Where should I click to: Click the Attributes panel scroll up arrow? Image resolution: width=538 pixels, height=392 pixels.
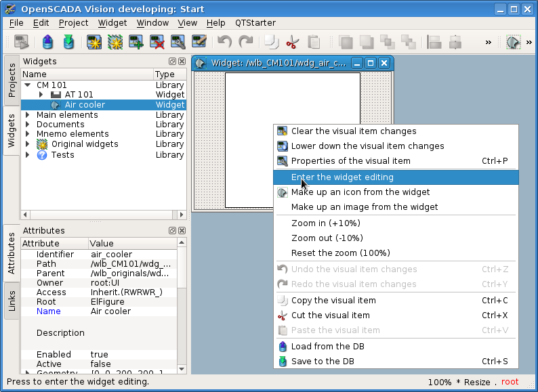point(182,243)
